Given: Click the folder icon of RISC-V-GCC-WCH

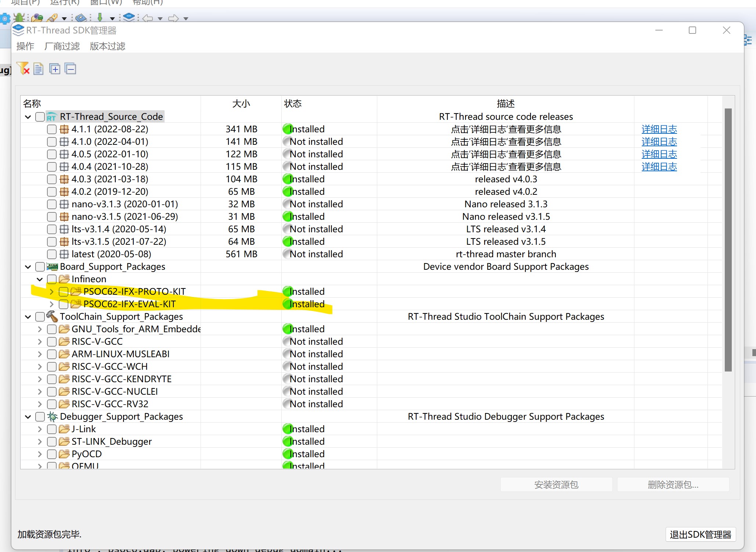Looking at the screenshot, I should [x=64, y=366].
